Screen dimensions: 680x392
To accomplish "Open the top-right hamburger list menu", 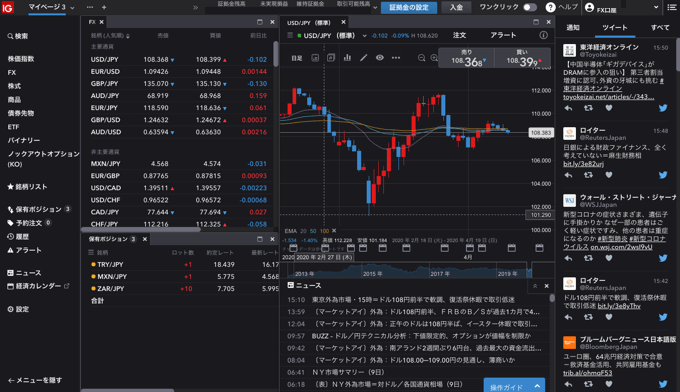I will [x=672, y=7].
